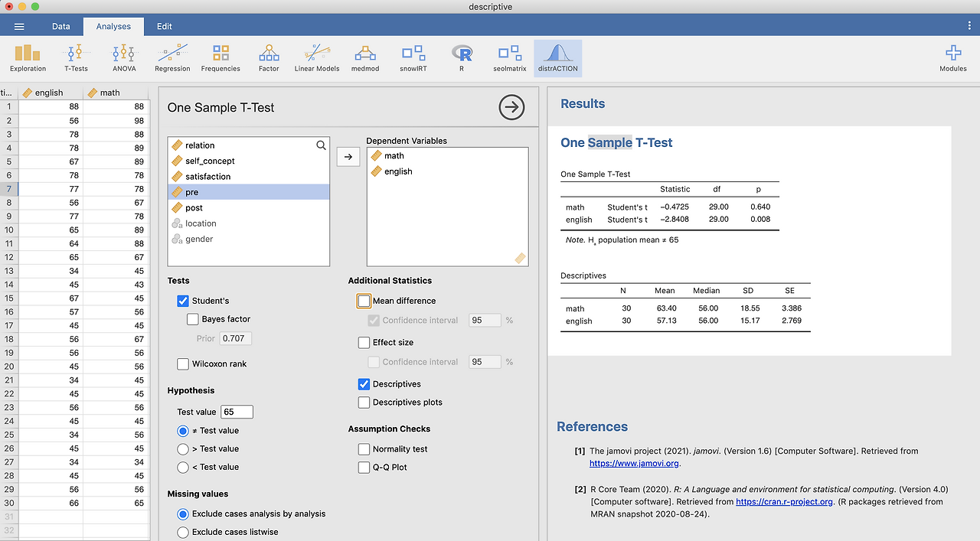Image resolution: width=980 pixels, height=541 pixels.
Task: Switch to the Data tab
Action: pyautogui.click(x=61, y=26)
